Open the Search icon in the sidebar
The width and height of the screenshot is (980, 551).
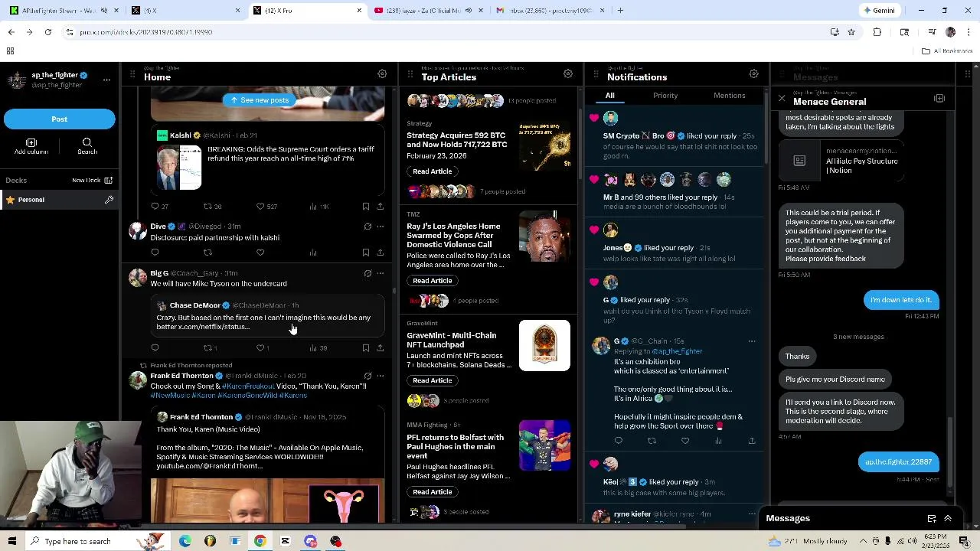coord(87,146)
